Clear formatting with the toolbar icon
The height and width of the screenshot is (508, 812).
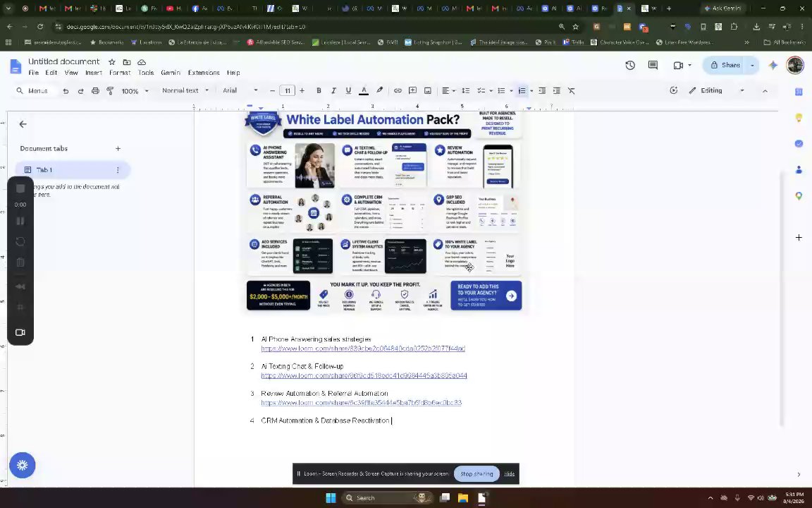coord(572,91)
